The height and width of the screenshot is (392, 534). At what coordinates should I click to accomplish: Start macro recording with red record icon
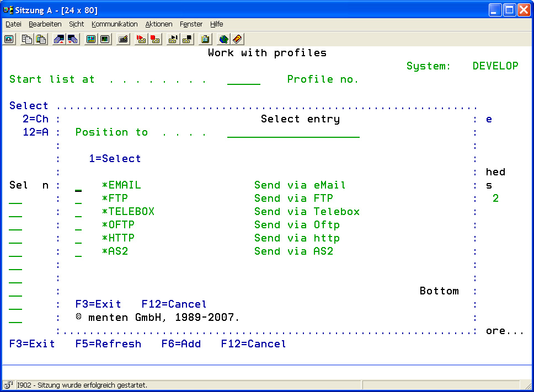tap(141, 39)
